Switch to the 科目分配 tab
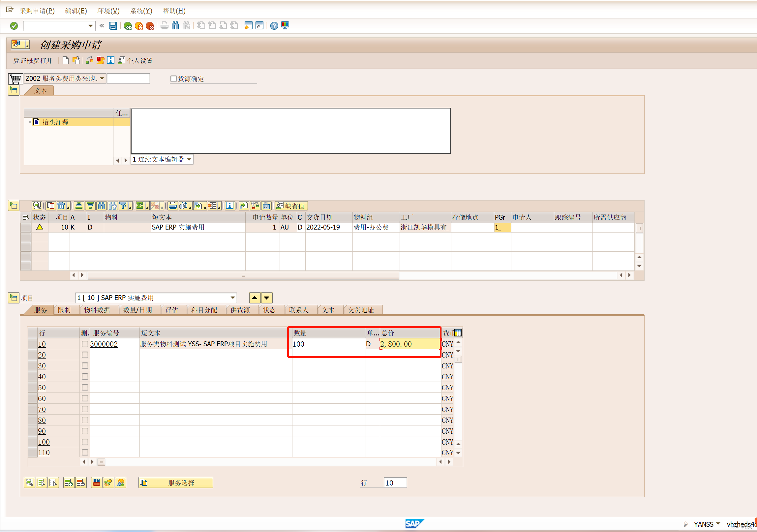The width and height of the screenshot is (757, 532). tap(204, 310)
